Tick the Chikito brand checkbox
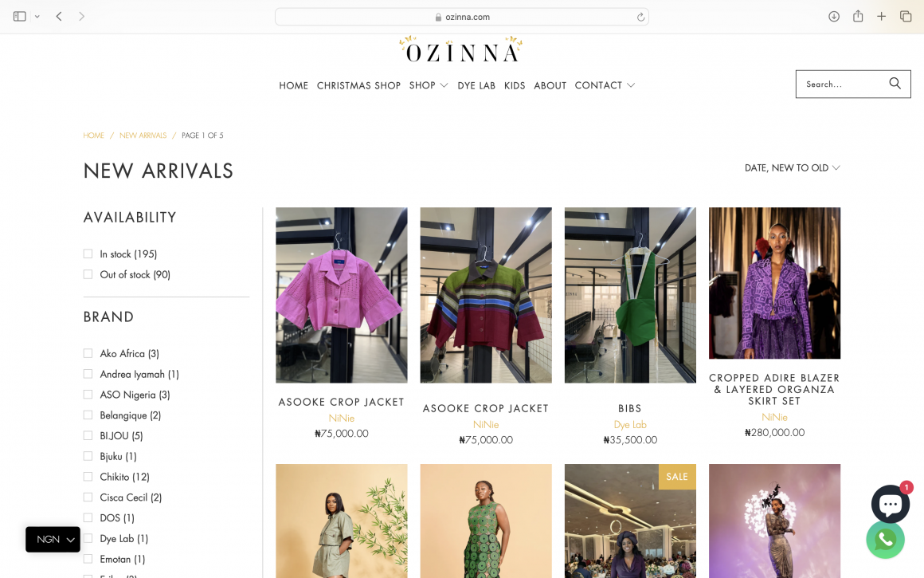 [x=88, y=477]
